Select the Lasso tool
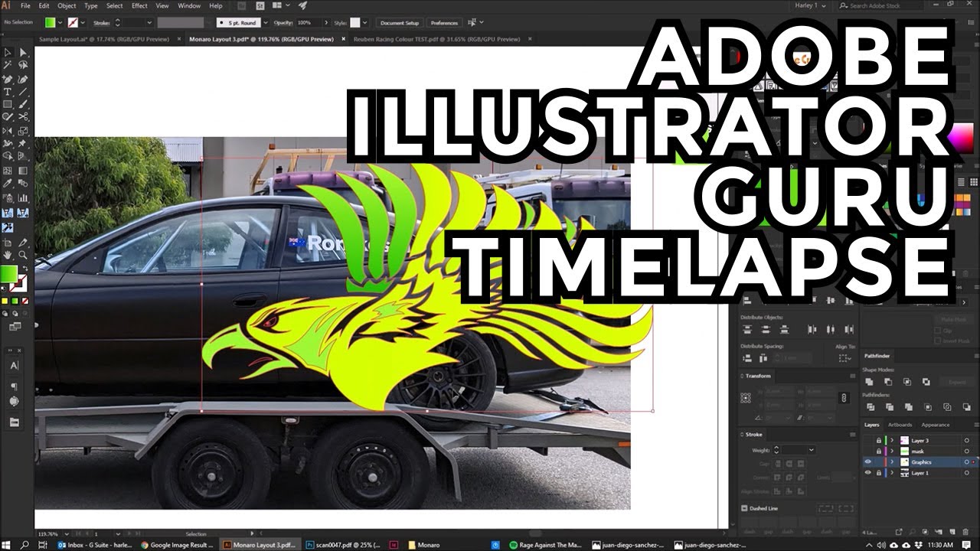Screen dimensions: 980x551 pyautogui.click(x=23, y=65)
